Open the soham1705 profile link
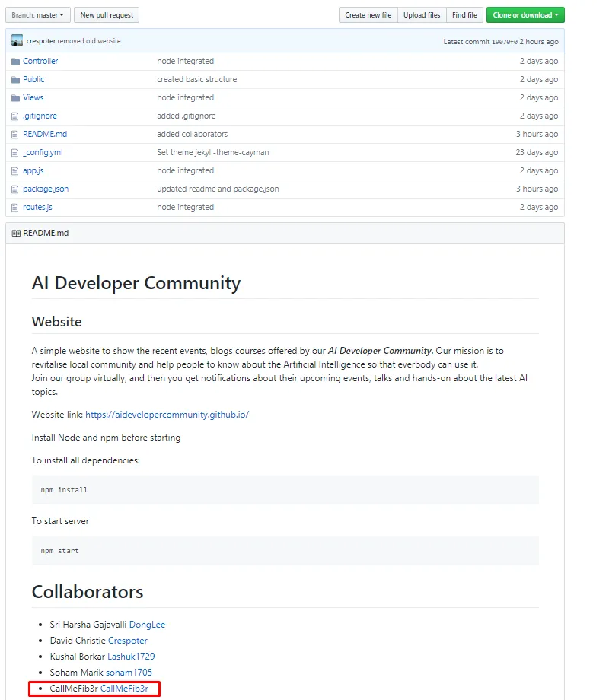The width and height of the screenshot is (609, 700). point(129,673)
